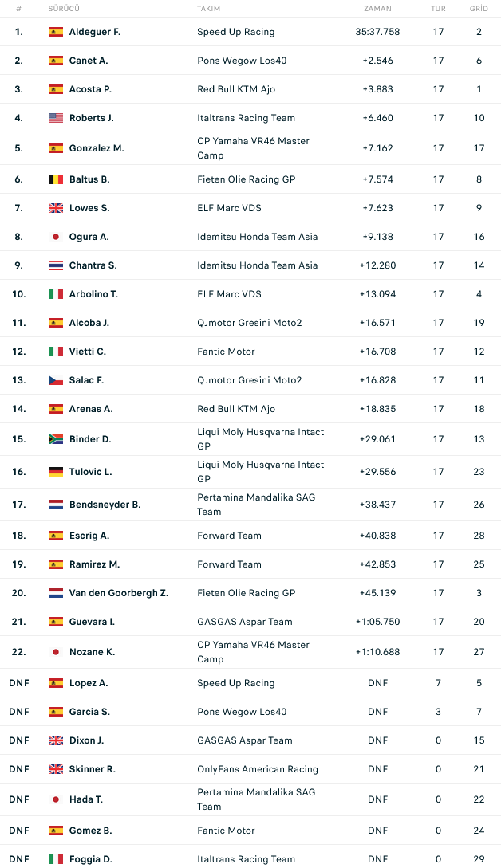Open driver Aldeguer F. in first place
This screenshot has height=868, width=501.
click(95, 32)
